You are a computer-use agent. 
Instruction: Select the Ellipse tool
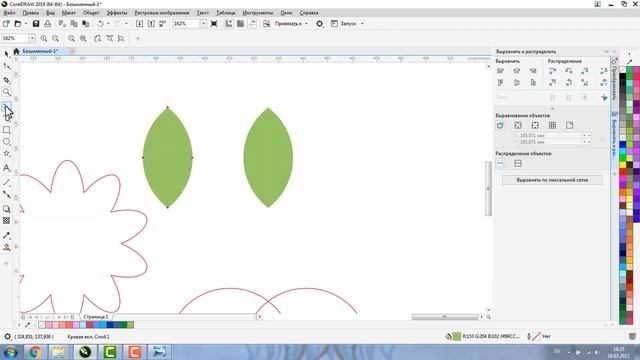7,142
